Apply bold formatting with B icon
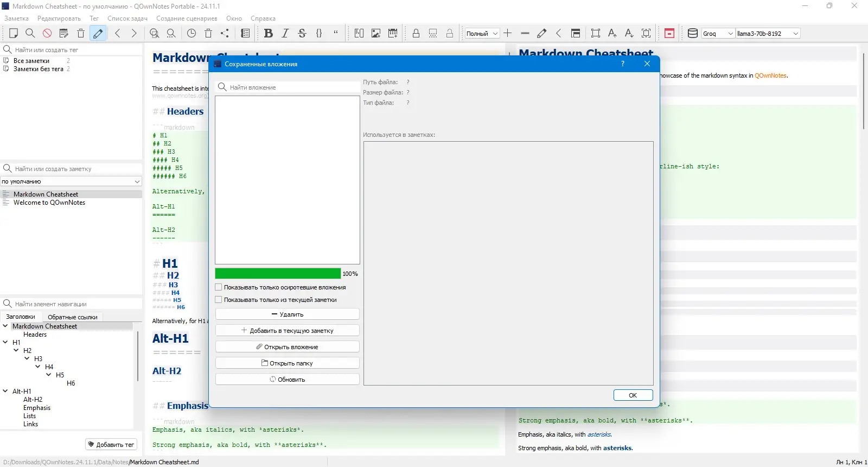The image size is (868, 467). coord(268,33)
